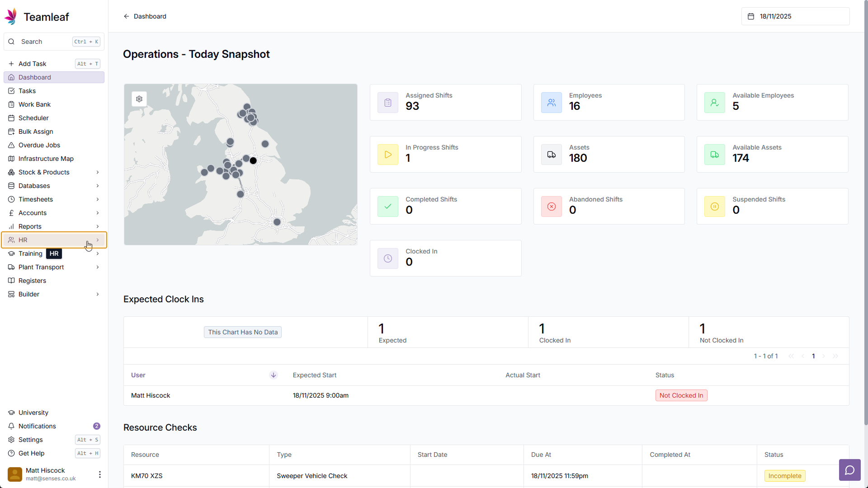Click the Assigned Shifts clipboard icon
The height and width of the screenshot is (488, 868).
pyautogui.click(x=388, y=103)
